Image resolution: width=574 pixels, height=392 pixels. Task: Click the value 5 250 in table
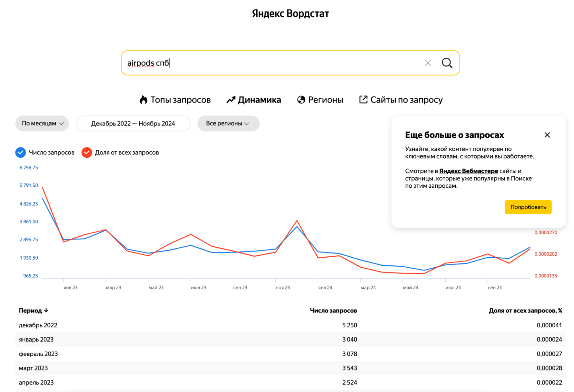point(350,325)
